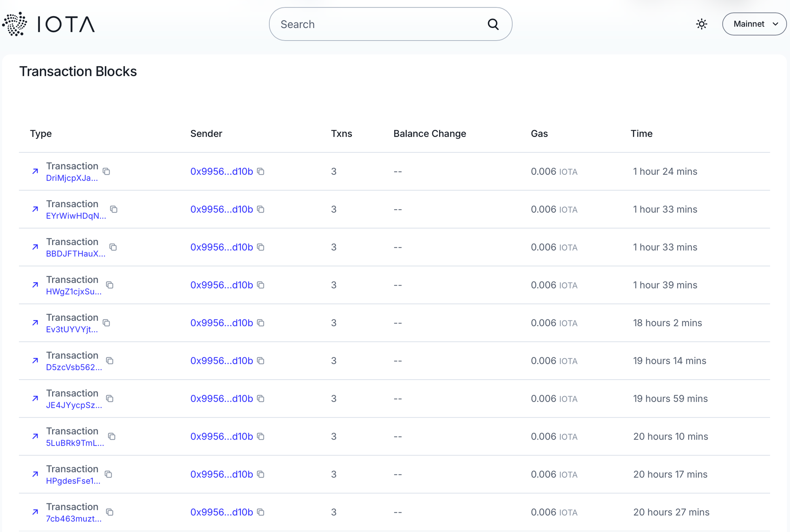Click the search magnifier icon

[493, 24]
